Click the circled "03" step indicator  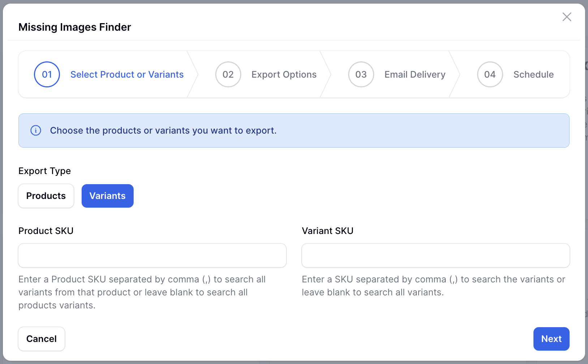(361, 74)
